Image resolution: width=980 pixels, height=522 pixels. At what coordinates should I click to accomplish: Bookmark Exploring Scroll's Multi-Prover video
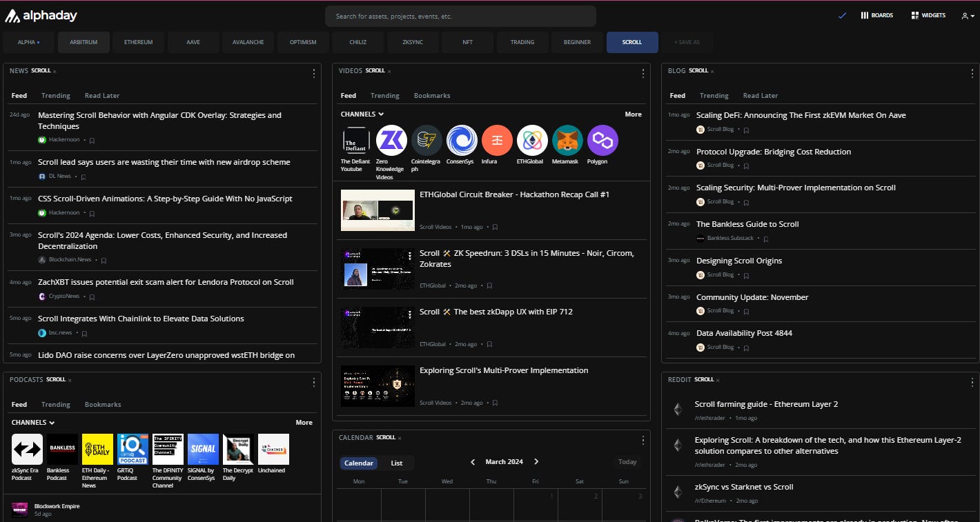pyautogui.click(x=495, y=403)
